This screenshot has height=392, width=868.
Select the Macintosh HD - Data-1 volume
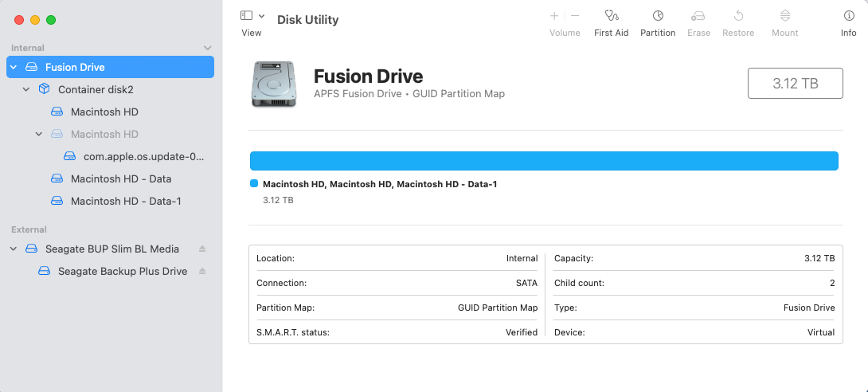[x=110, y=201]
